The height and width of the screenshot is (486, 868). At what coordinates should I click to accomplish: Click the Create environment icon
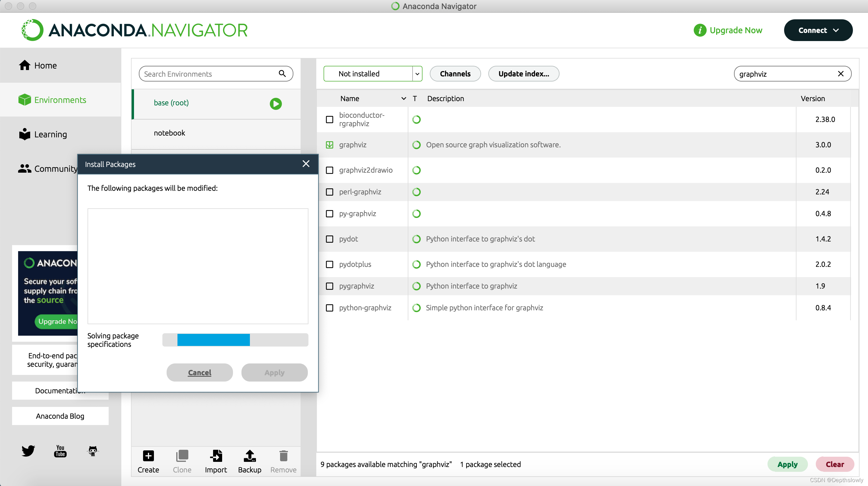[148, 456]
